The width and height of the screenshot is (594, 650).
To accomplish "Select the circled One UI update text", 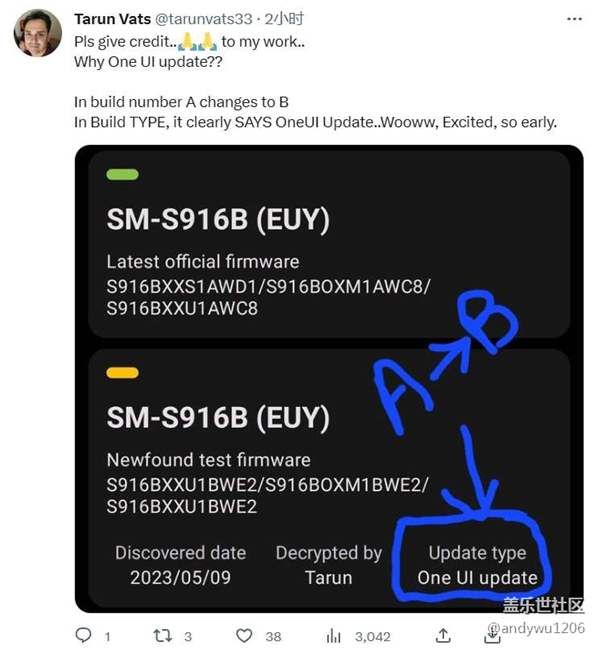I will pos(477,577).
